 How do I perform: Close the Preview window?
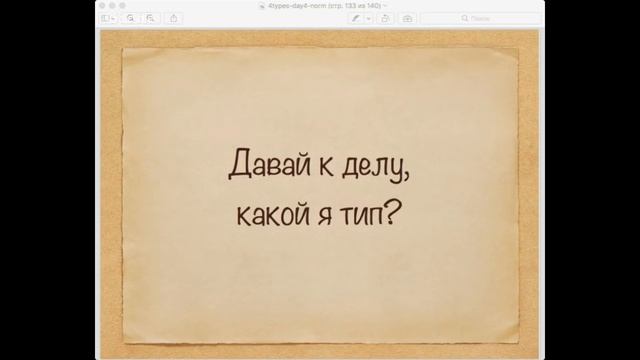102,6
